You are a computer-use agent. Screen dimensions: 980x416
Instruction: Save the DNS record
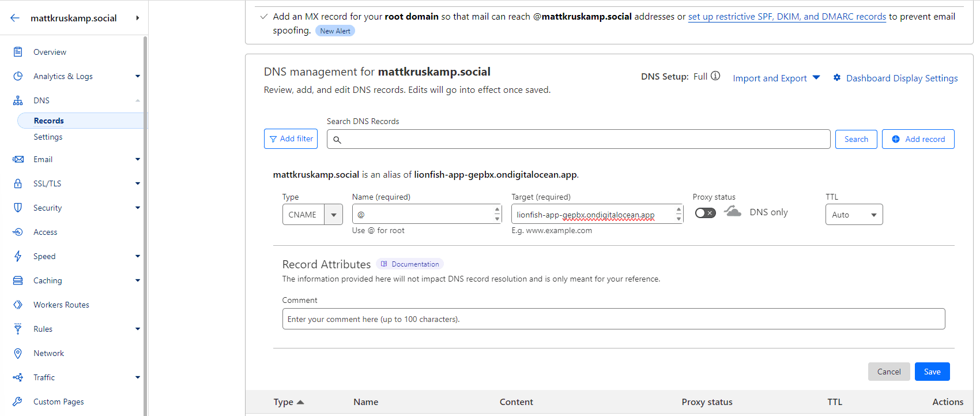[932, 372]
